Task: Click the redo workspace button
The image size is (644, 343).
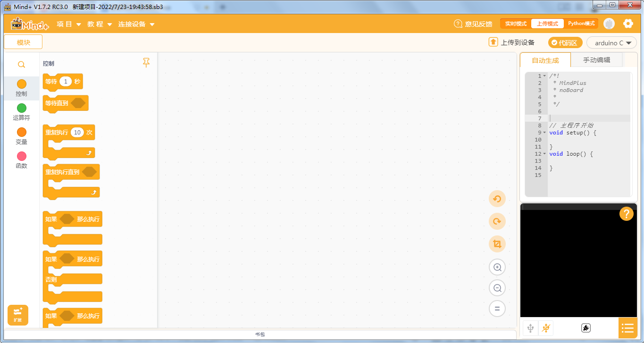Action: (x=497, y=221)
